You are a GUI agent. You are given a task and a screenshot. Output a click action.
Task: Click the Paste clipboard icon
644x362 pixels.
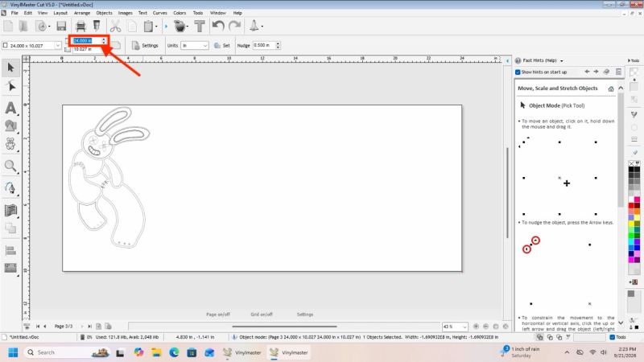(148, 27)
